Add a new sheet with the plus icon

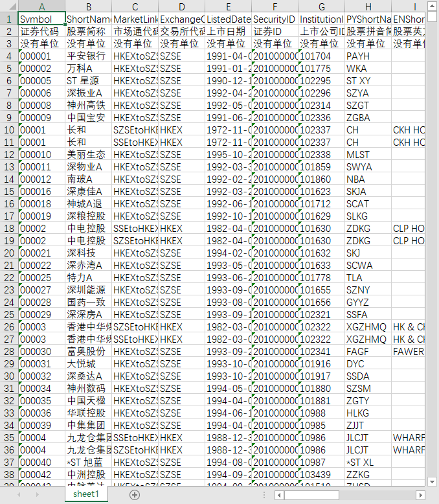(x=135, y=495)
